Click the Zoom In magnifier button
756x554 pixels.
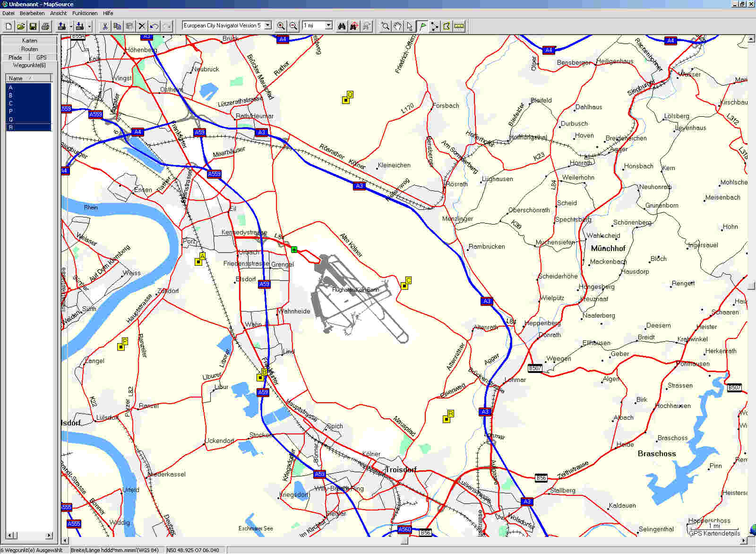point(281,26)
